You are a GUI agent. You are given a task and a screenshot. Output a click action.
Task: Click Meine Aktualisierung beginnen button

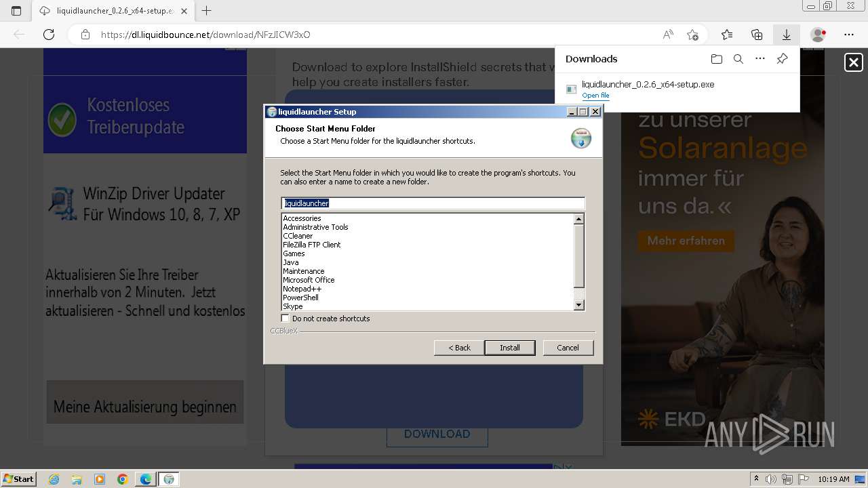(145, 402)
